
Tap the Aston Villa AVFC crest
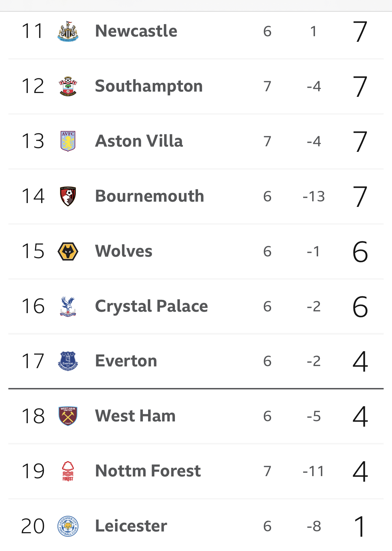click(68, 141)
